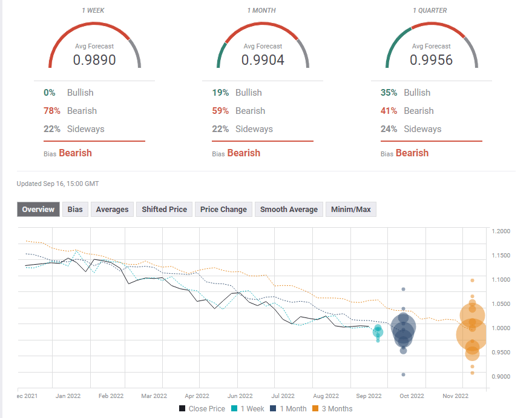Image resolution: width=532 pixels, height=418 pixels.
Task: Click the 1 Month average forecast 0.9904
Action: [x=263, y=60]
